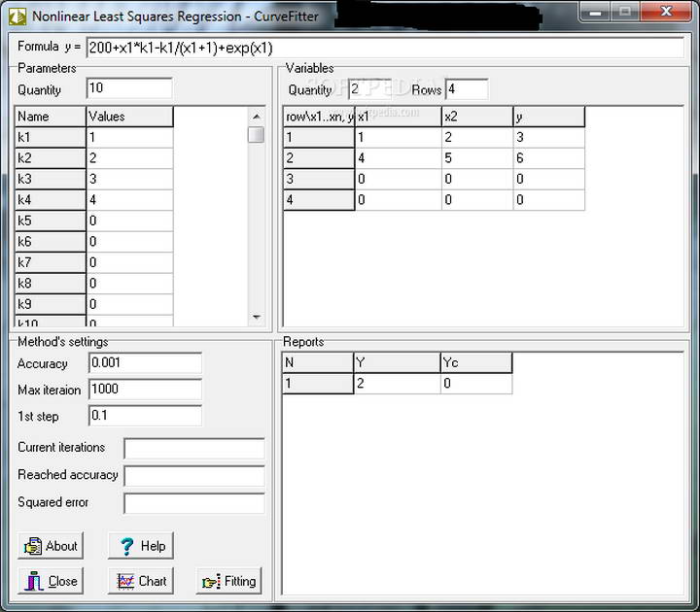This screenshot has height=612, width=700.
Task: Click the CurveFitter app icon in title bar
Action: 17,17
